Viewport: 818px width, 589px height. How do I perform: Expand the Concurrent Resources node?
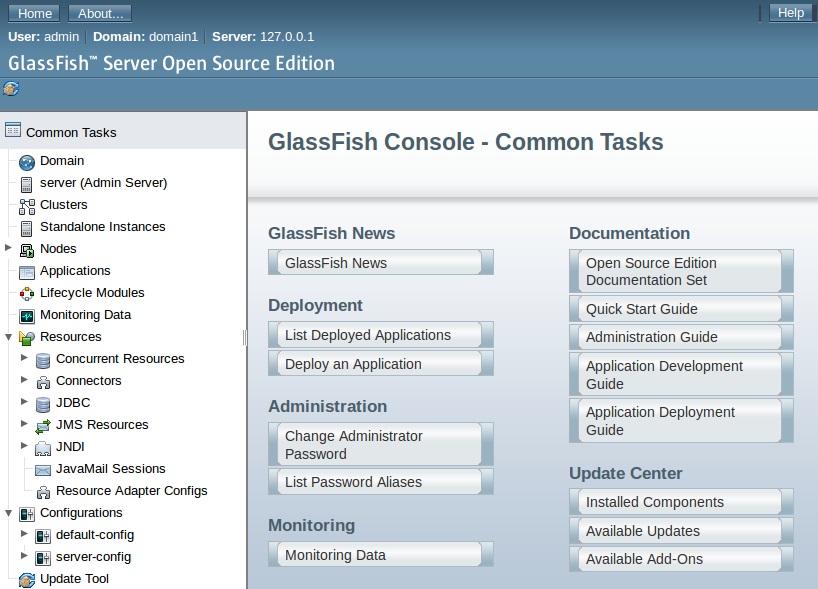24,357
